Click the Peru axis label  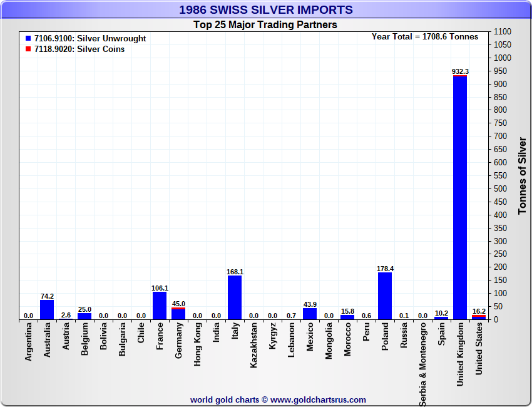[366, 332]
